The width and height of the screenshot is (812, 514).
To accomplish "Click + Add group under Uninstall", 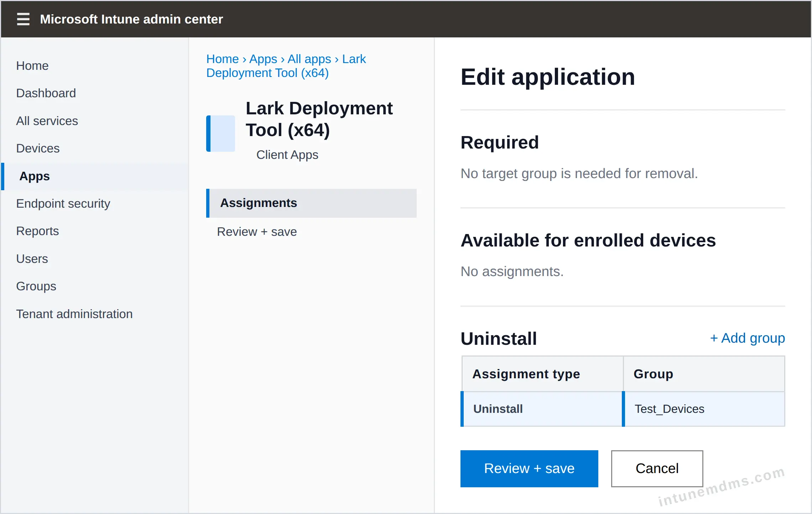I will click(x=747, y=338).
